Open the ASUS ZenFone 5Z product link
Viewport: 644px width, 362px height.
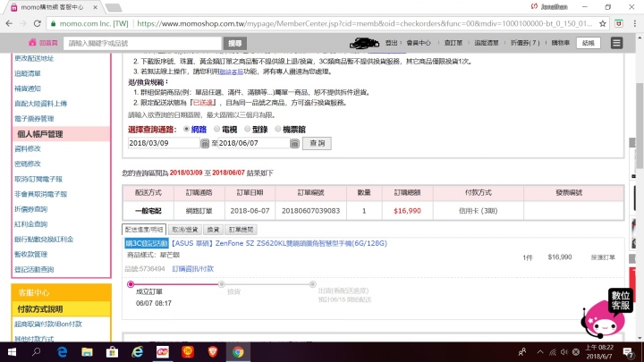[x=278, y=243]
